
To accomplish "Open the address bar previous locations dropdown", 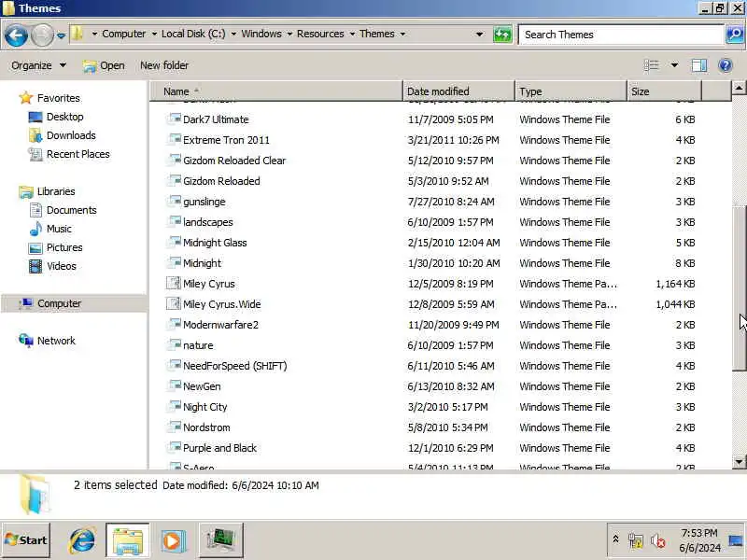I will point(480,35).
